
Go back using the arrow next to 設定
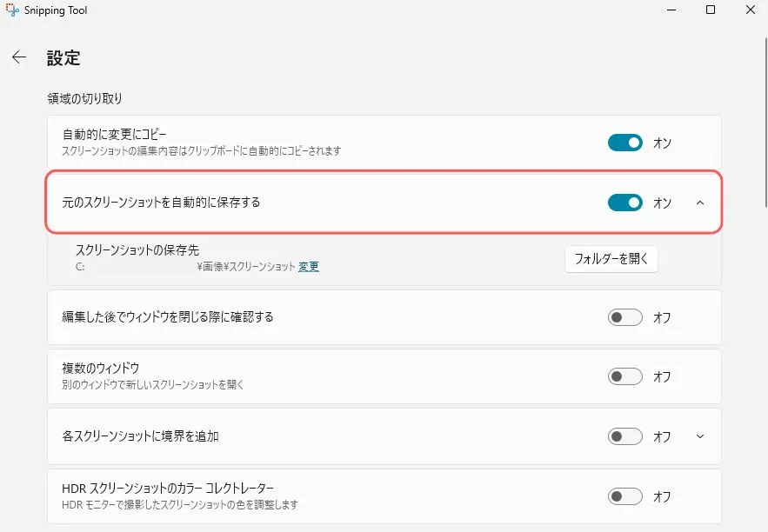click(x=19, y=57)
